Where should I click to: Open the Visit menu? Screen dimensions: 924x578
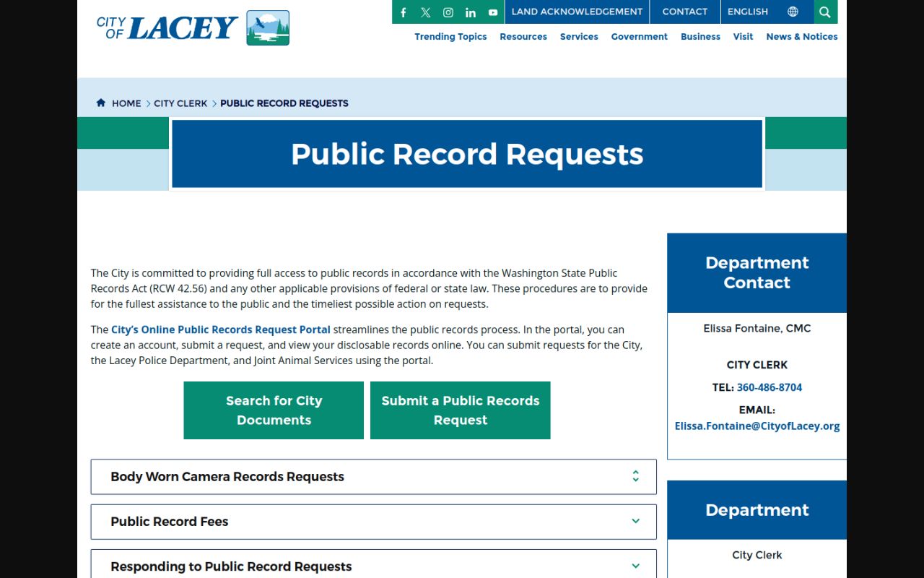point(743,37)
